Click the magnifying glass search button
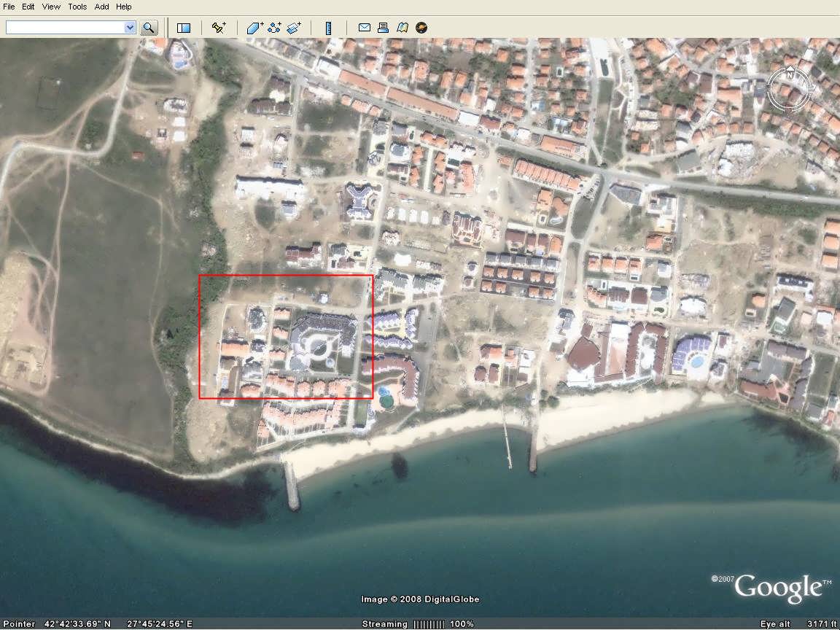 [149, 28]
